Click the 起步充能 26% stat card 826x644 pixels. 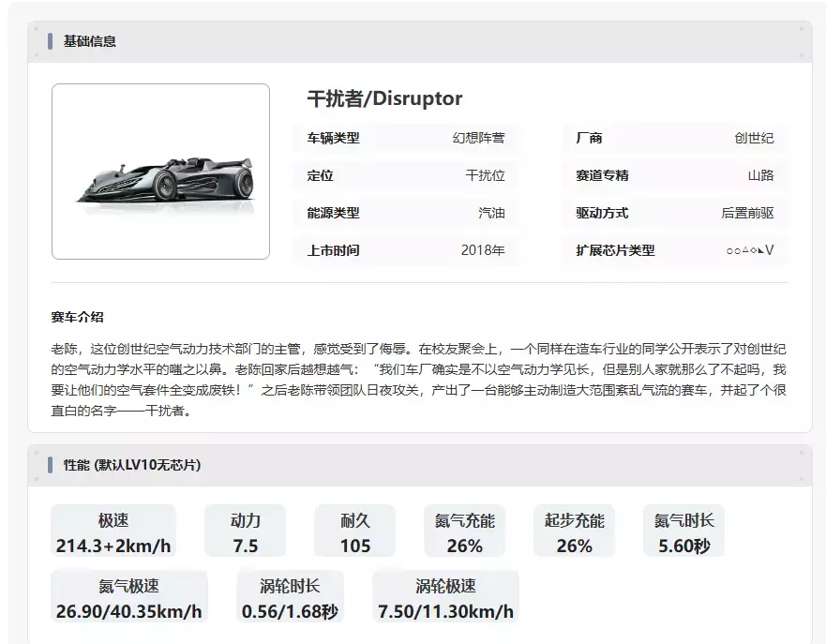pos(574,531)
